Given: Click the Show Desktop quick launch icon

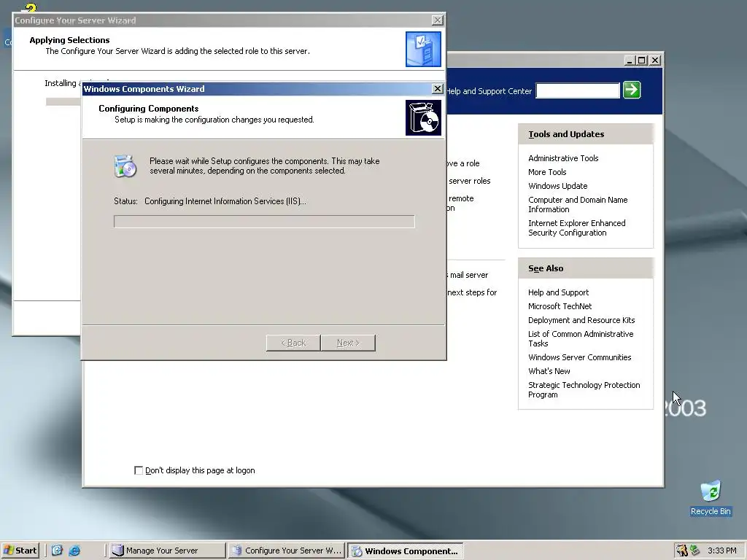Looking at the screenshot, I should (57, 551).
